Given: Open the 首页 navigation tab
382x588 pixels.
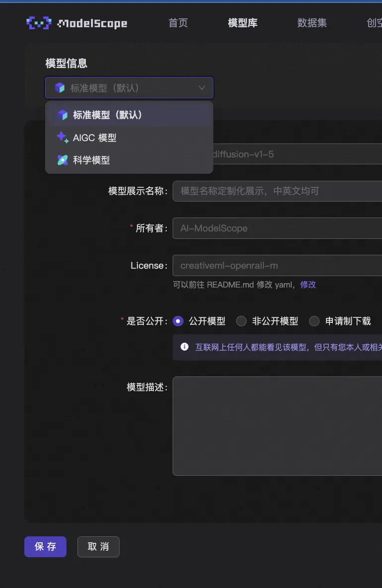Looking at the screenshot, I should [x=178, y=23].
